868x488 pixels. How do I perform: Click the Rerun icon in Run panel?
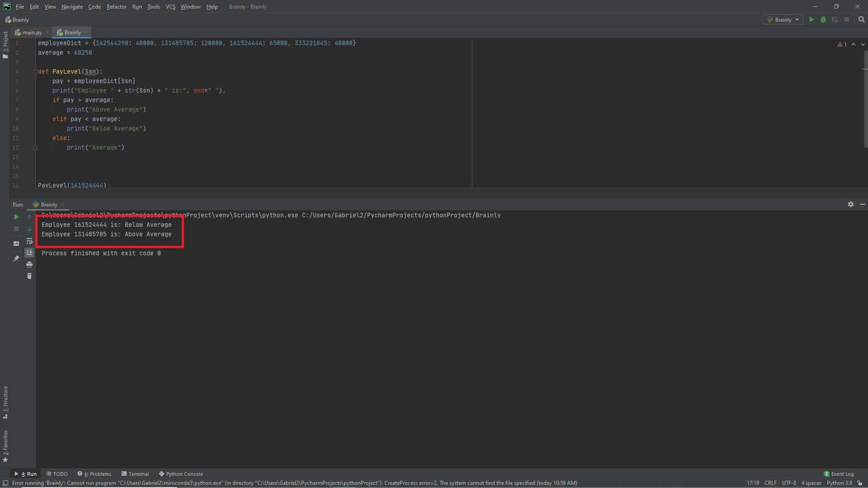click(x=16, y=217)
